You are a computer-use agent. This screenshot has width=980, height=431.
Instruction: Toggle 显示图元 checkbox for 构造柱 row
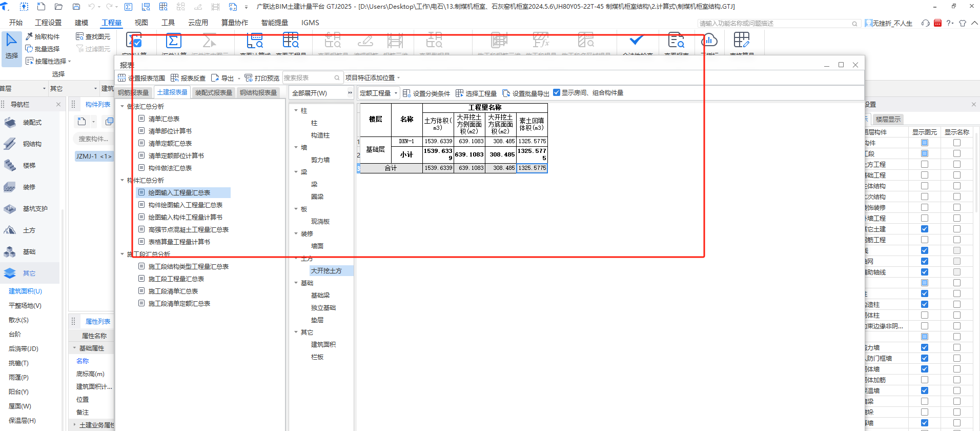point(925,304)
